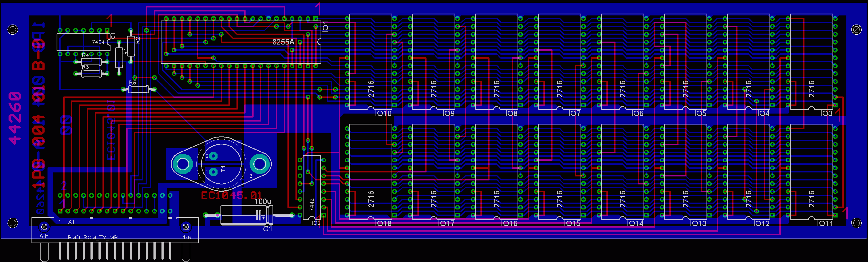Select the 2716 EPROM labeled IO7

click(x=559, y=62)
